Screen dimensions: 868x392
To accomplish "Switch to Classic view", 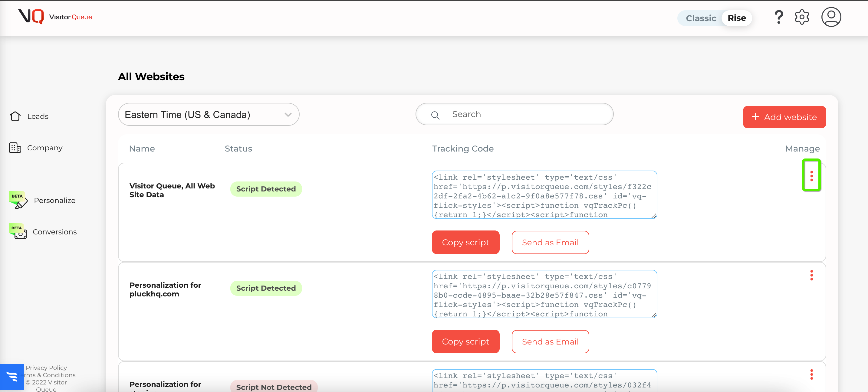I will [x=701, y=18].
